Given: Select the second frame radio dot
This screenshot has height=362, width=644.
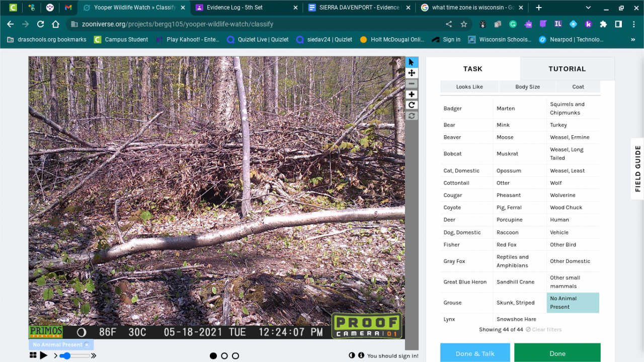Looking at the screenshot, I should coord(224,356).
